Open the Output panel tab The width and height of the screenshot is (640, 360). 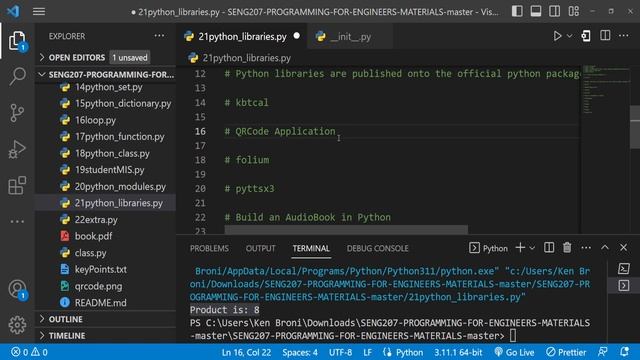pyautogui.click(x=260, y=248)
